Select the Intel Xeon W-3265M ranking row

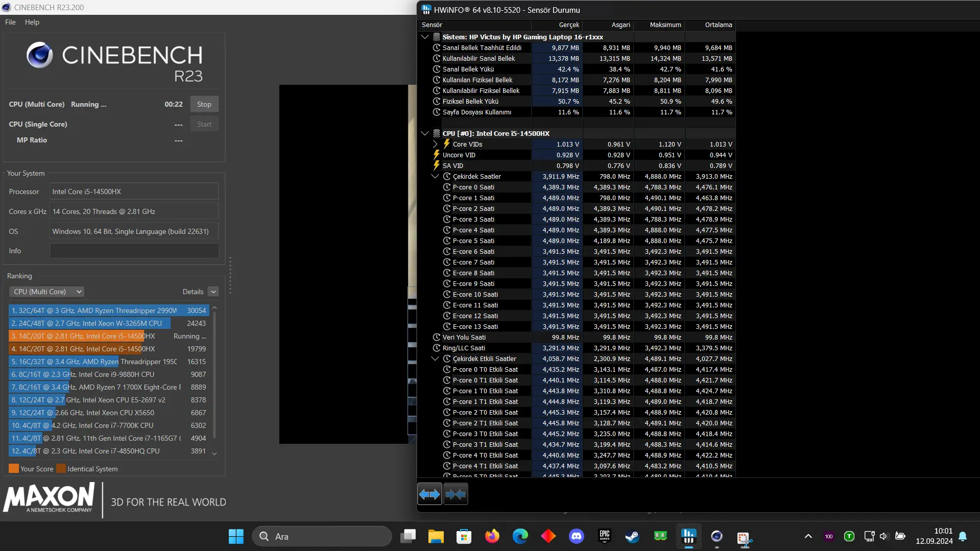coord(109,323)
